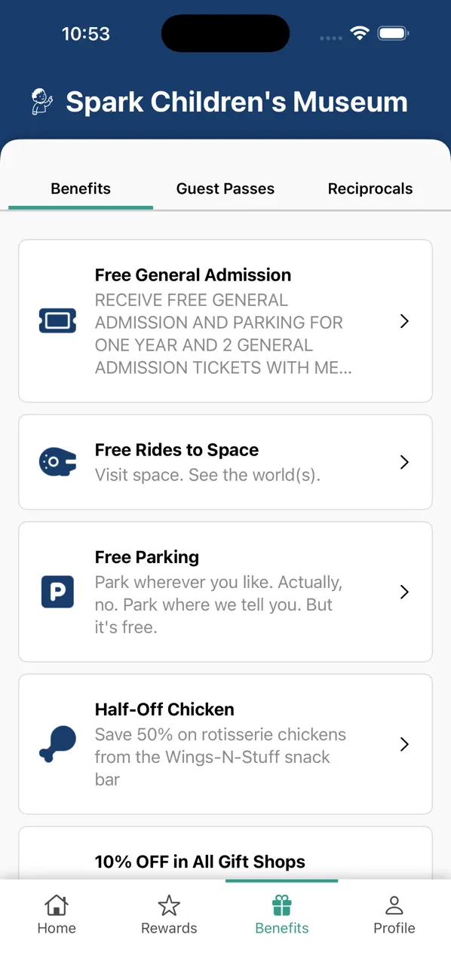Switch to the Guest Passes tab
Image resolution: width=451 pixels, height=980 pixels.
tap(226, 188)
